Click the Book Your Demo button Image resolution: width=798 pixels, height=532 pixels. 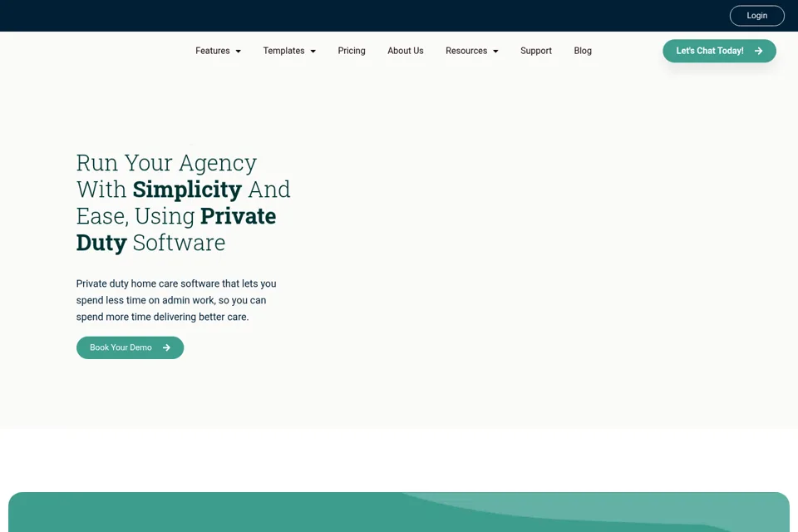coord(130,347)
